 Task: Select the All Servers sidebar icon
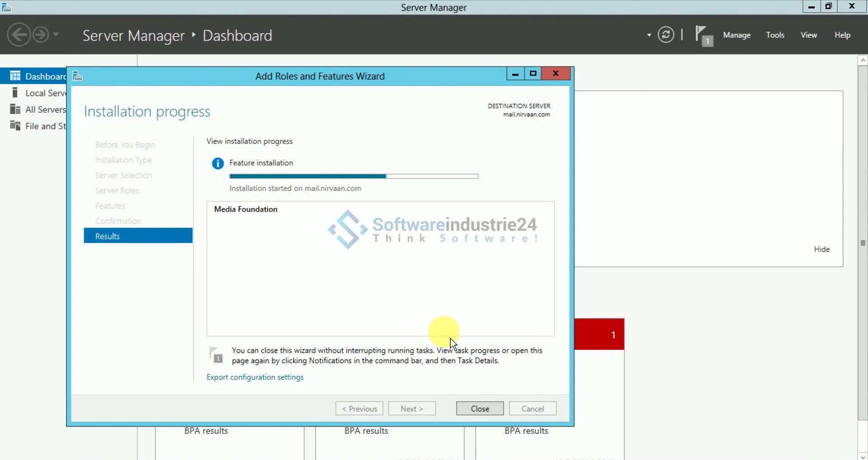pos(15,109)
